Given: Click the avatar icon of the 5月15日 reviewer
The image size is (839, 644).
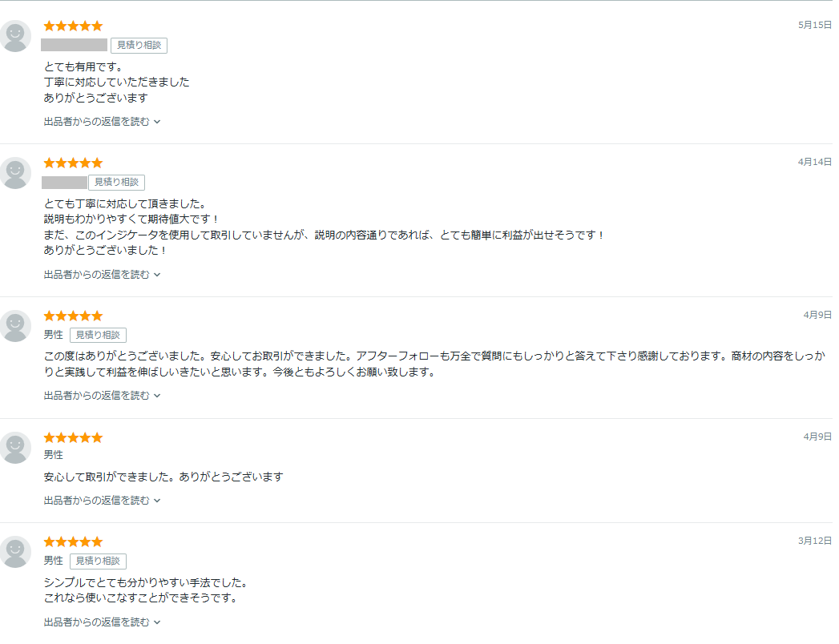Looking at the screenshot, I should coord(15,36).
